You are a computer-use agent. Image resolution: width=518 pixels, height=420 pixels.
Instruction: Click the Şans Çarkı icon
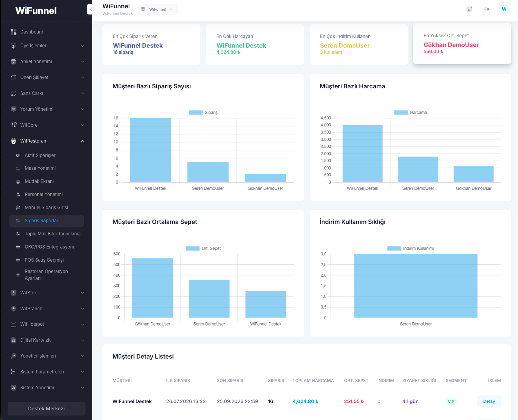point(13,94)
